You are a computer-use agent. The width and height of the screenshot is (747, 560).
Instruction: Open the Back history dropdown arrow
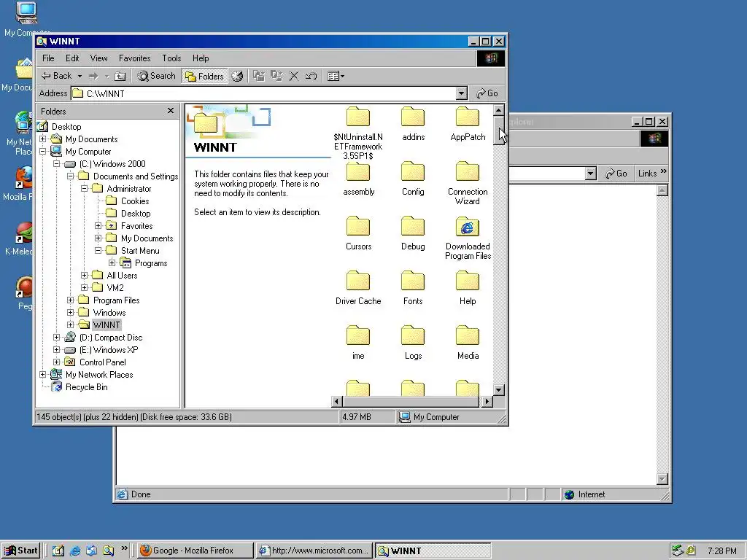(x=80, y=76)
